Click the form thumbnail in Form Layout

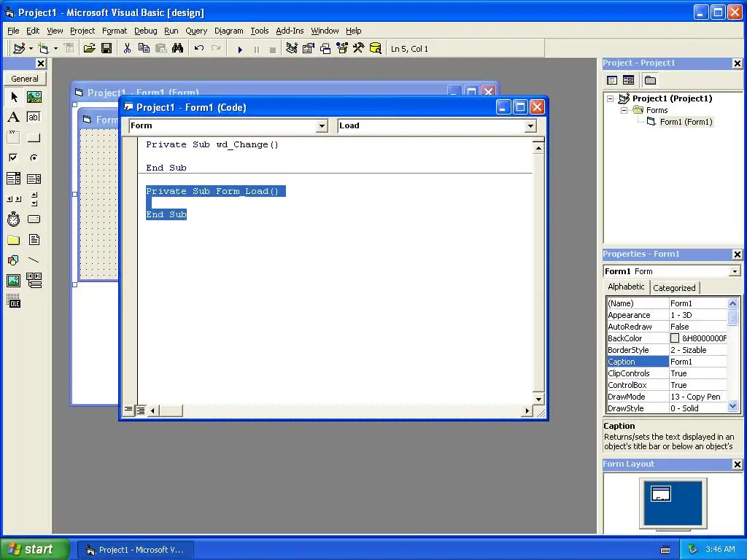(661, 494)
